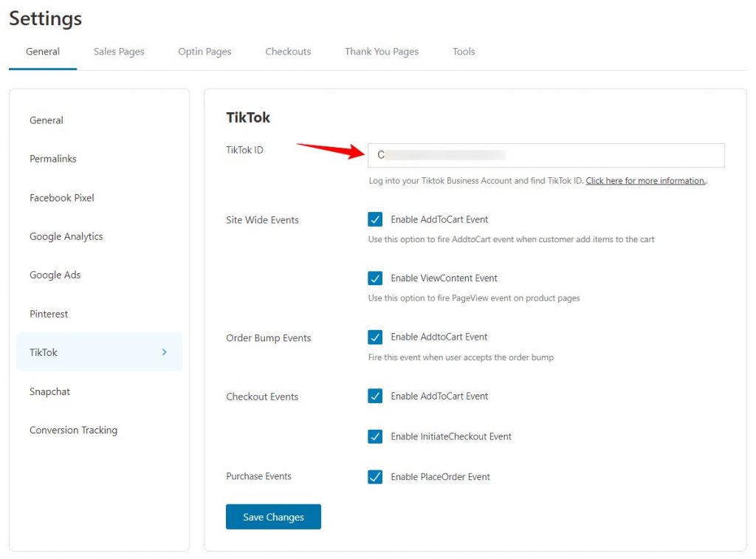Toggle Order Bump Enable AddtoCart Event checkbox
This screenshot has width=756, height=559.
375,337
